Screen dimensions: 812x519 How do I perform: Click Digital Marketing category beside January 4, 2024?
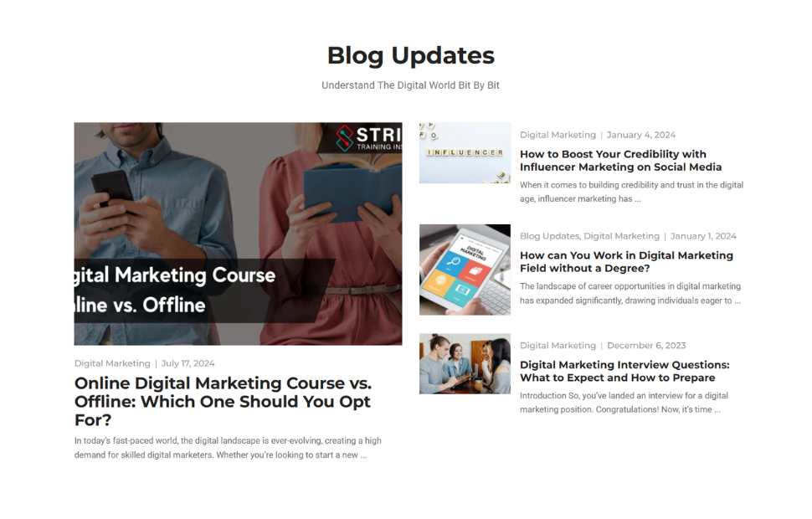558,135
